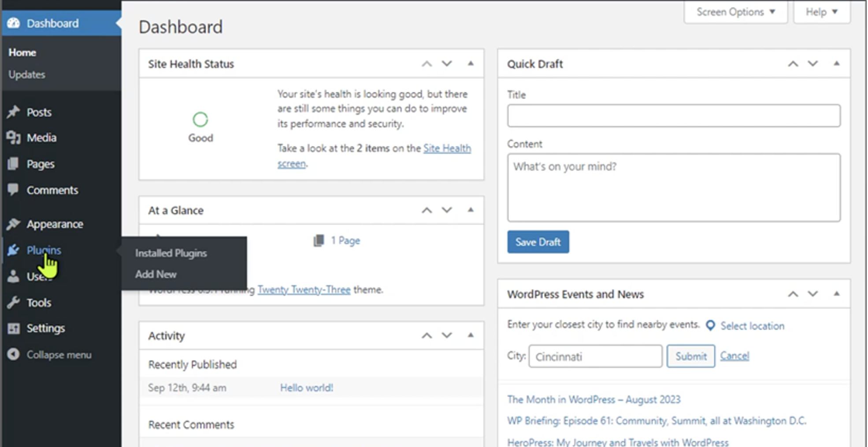Click the 1 Page link

click(x=345, y=241)
